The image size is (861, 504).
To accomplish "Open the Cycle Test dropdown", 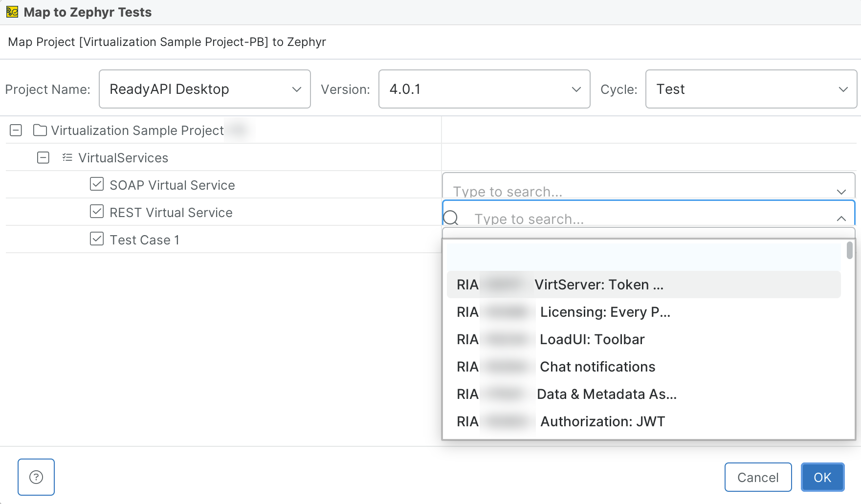I will (751, 89).
